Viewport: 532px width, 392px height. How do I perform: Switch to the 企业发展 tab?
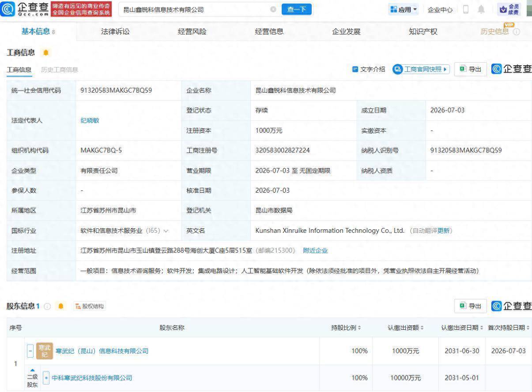(x=346, y=31)
